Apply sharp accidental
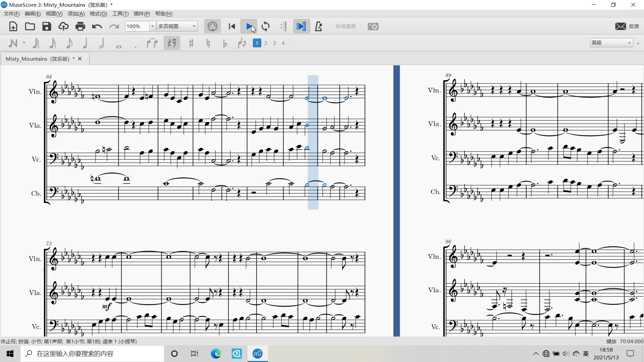644x362 pixels. coord(191,43)
